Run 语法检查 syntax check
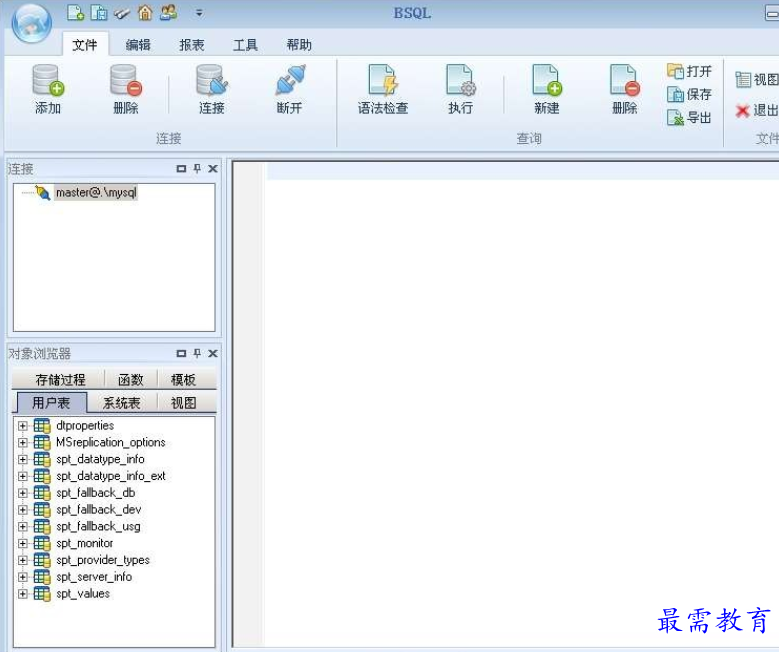Viewport: 779px width, 652px height. point(383,89)
